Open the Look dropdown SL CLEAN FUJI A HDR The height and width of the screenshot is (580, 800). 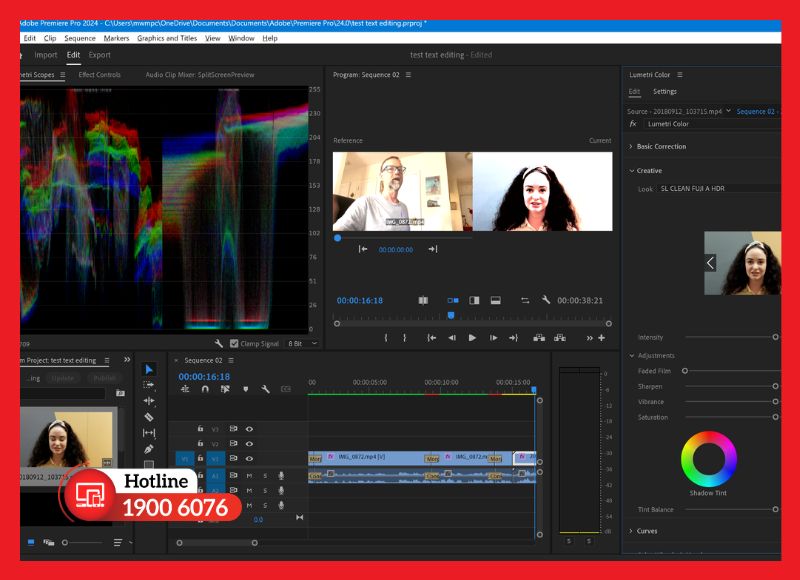tap(719, 189)
